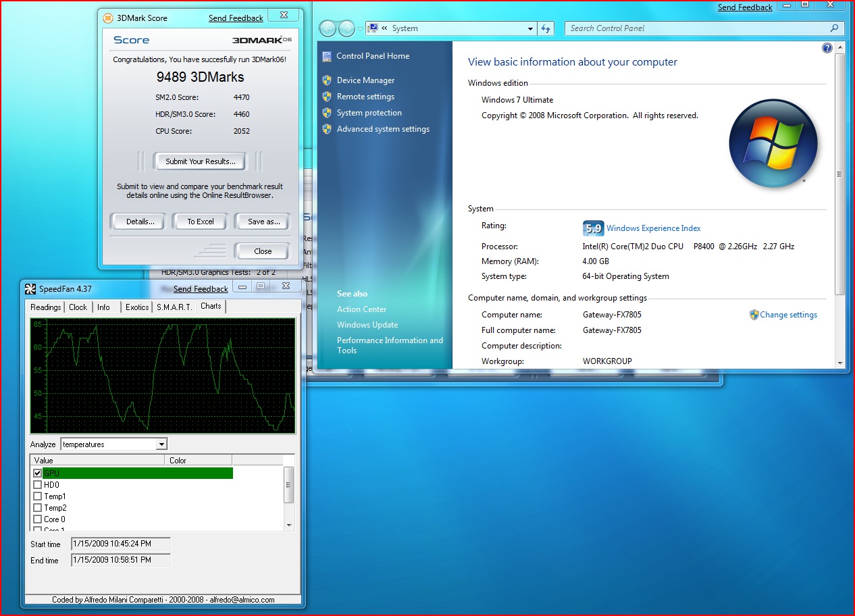
Task: Check the HD0 temperature checkbox
Action: 38,485
